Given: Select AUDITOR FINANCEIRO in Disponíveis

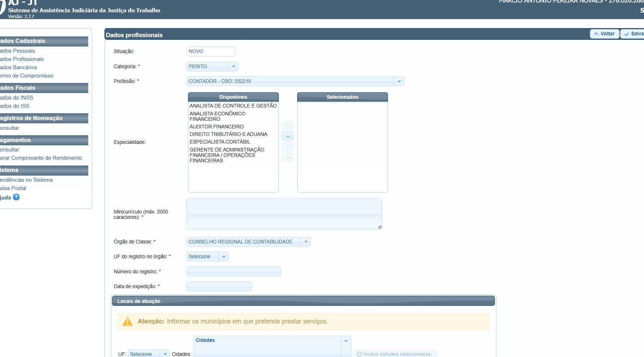Looking at the screenshot, I should [x=233, y=127].
